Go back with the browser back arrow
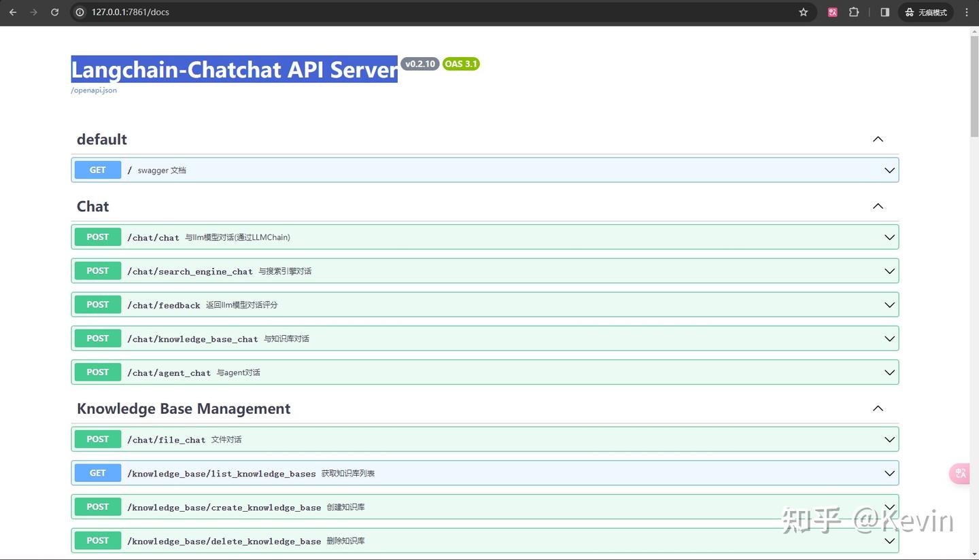Image resolution: width=979 pixels, height=560 pixels. pos(13,12)
